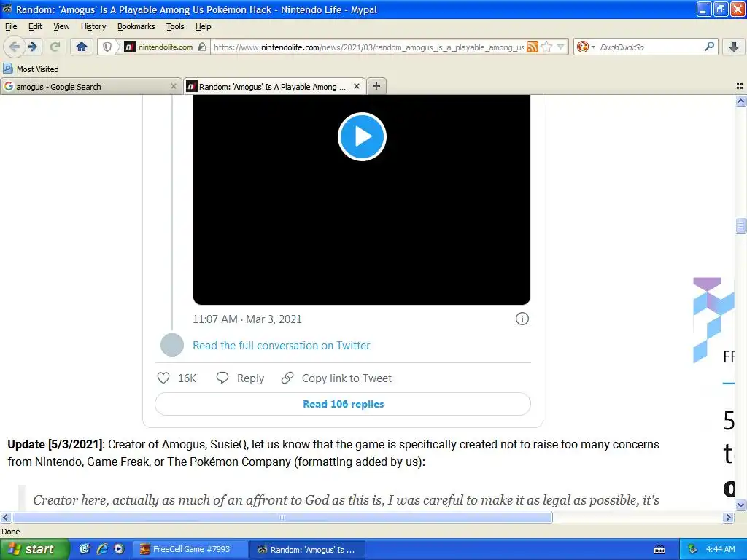
Task: Click the Reply label on the tweet
Action: pyautogui.click(x=251, y=378)
